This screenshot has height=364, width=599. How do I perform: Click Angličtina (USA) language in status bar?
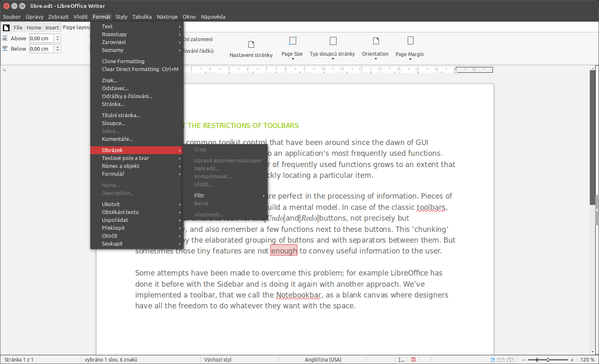coord(323,360)
